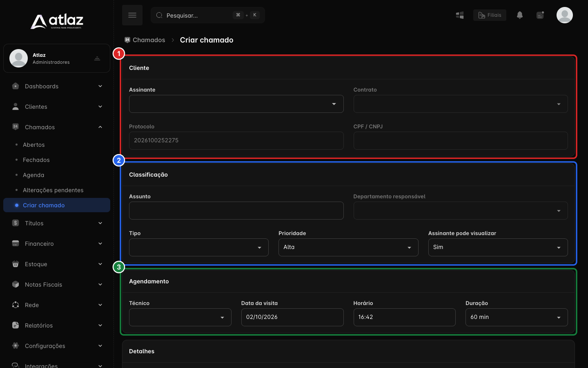
Task: Click the Configurações gear icon in the sidebar
Action: click(x=16, y=346)
